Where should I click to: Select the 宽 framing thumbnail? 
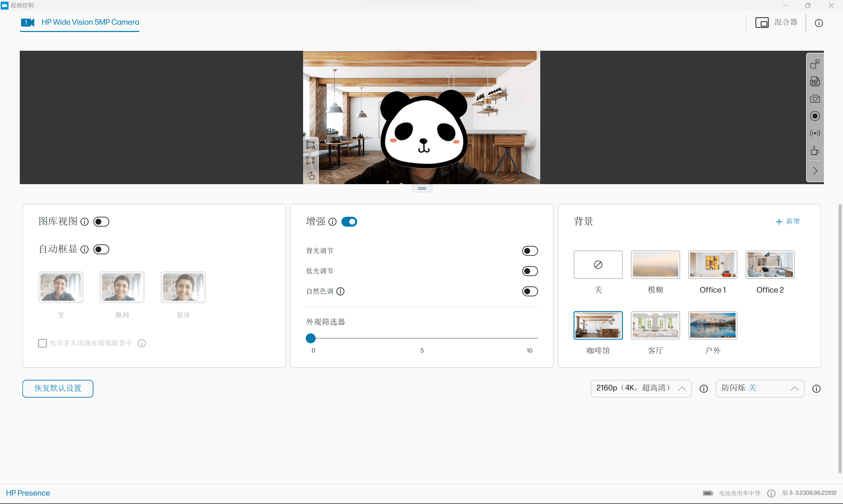pos(61,287)
